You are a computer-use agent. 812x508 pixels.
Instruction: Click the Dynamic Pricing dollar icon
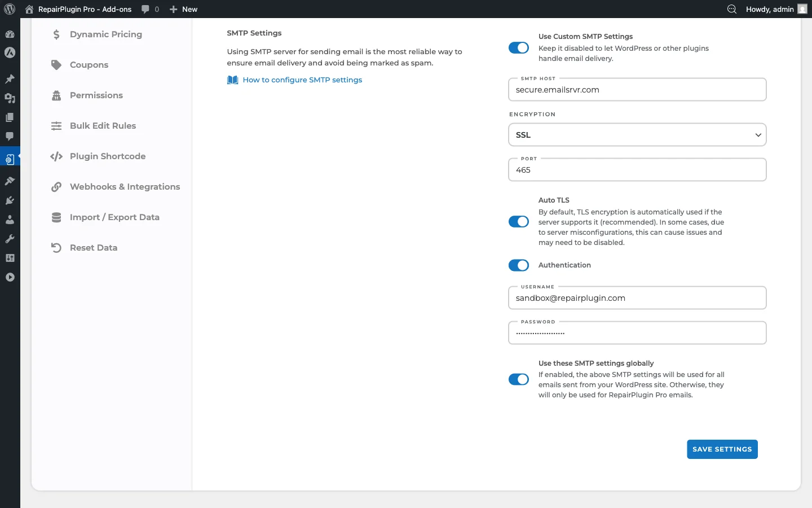click(x=56, y=34)
